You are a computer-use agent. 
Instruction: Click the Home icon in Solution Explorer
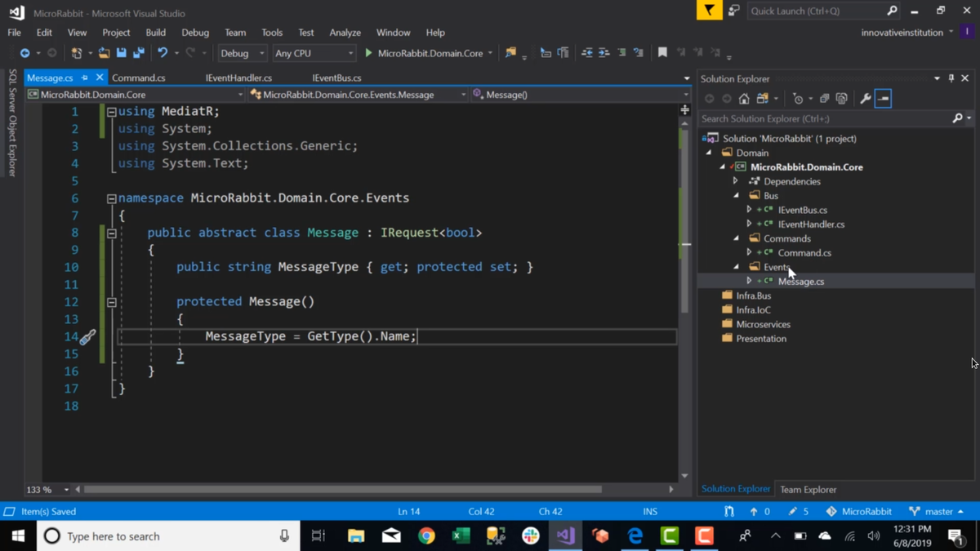(x=744, y=99)
